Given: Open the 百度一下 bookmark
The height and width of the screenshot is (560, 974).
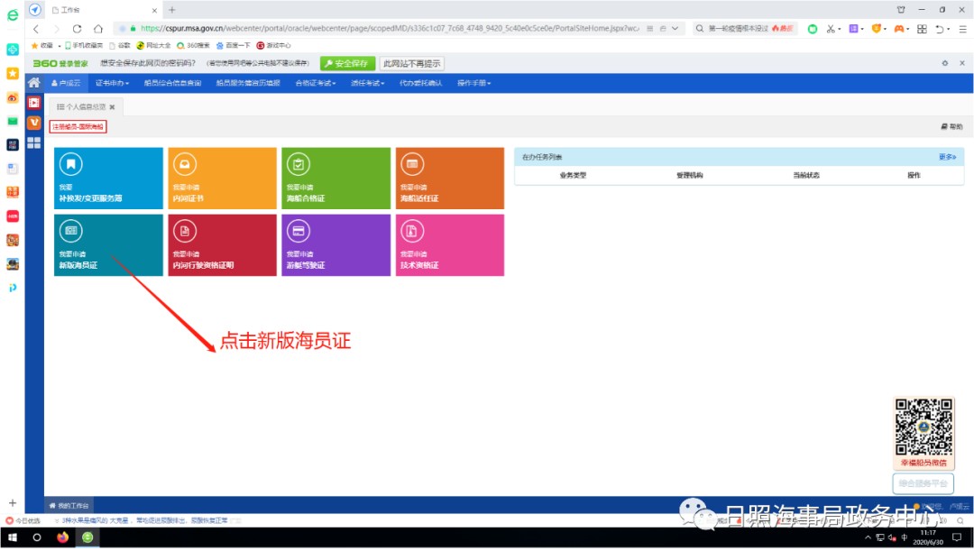Looking at the screenshot, I should 233,45.
